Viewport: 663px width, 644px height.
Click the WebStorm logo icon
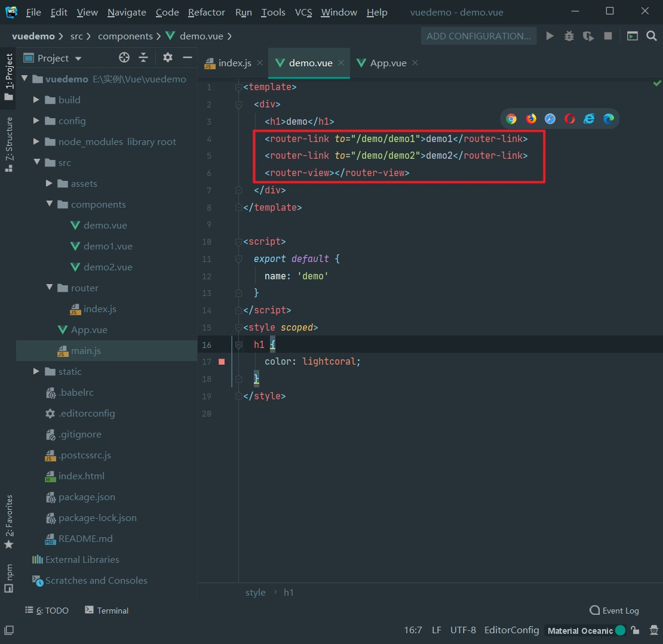(x=11, y=12)
